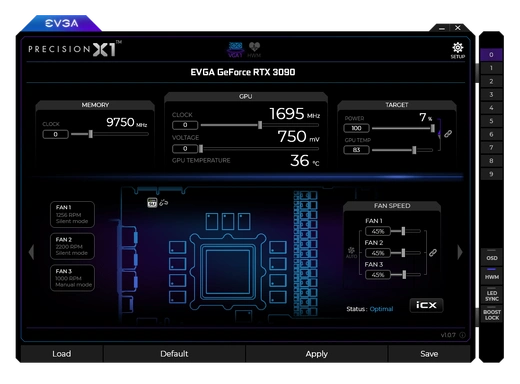Click the '36 °C' GPU temperature reading
The width and height of the screenshot is (520, 384).
click(305, 161)
